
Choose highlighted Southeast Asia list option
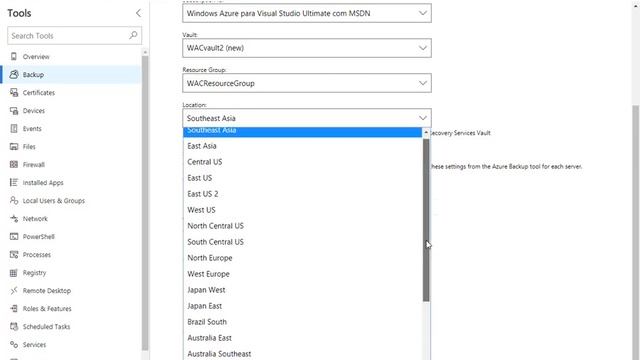coord(302,131)
